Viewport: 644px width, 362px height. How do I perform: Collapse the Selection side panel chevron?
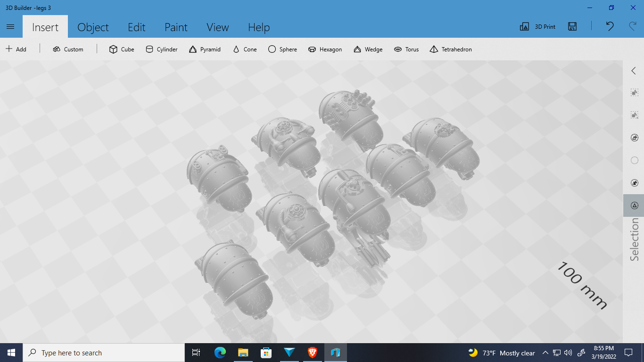pyautogui.click(x=634, y=71)
